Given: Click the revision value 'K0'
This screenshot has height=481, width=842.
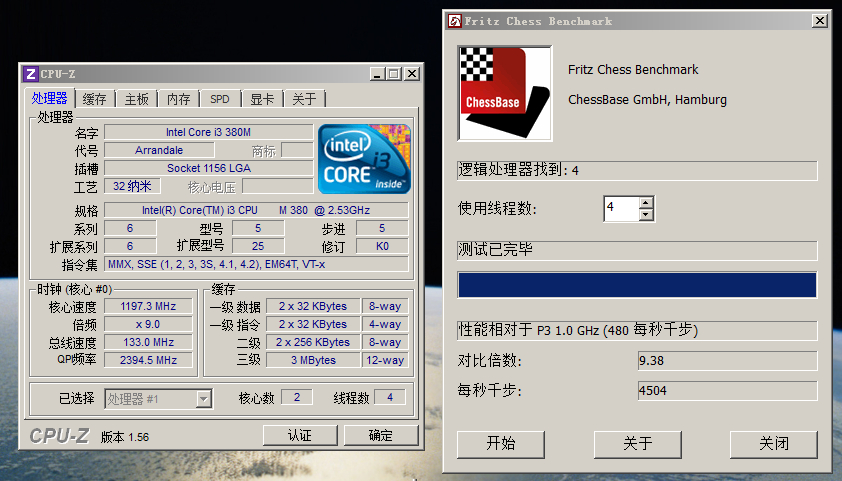Looking at the screenshot, I should tap(382, 246).
